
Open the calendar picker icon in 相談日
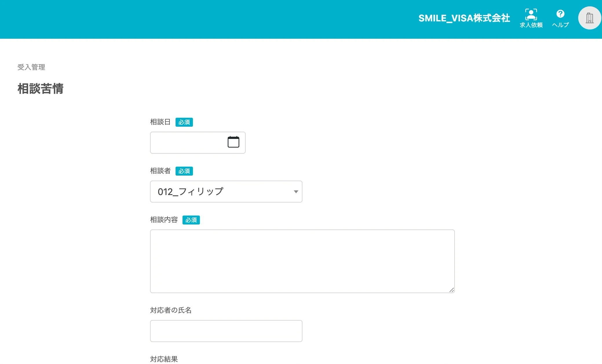[x=233, y=142]
